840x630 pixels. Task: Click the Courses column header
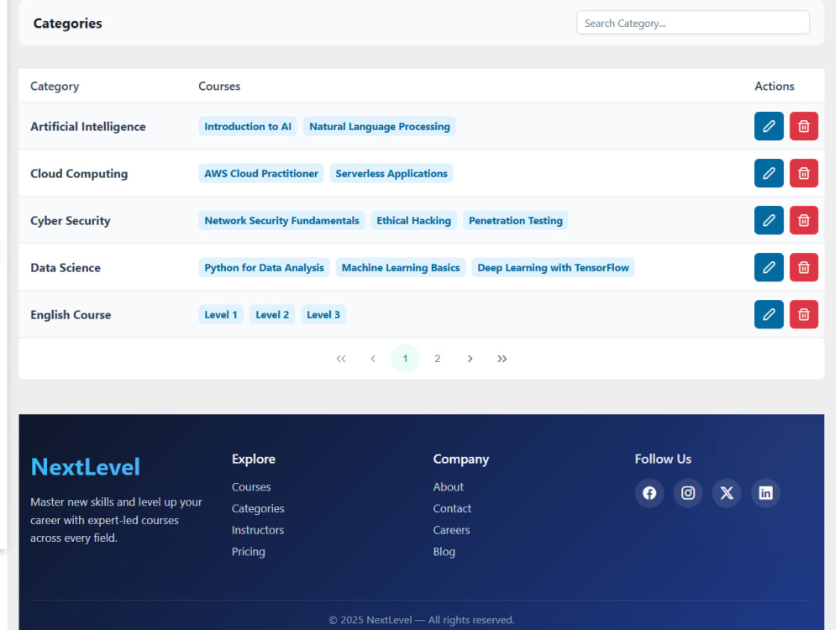click(219, 87)
